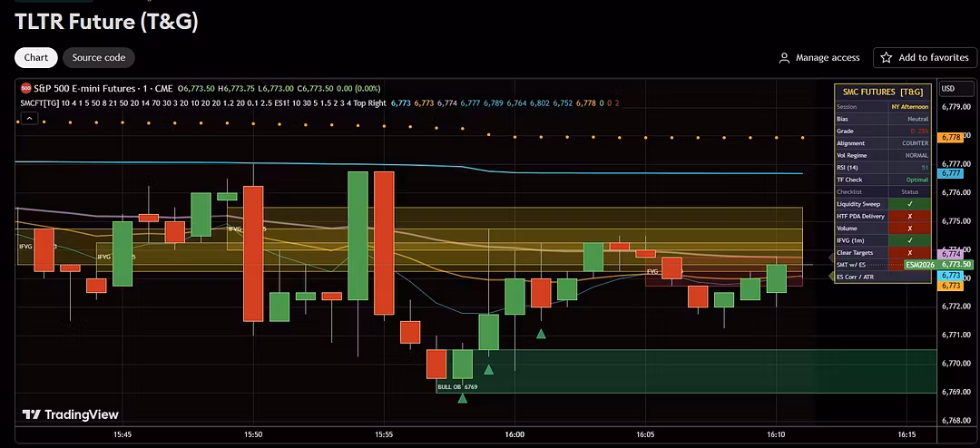Click the person icon beside Manage access
This screenshot has height=448, width=980.
pos(784,58)
